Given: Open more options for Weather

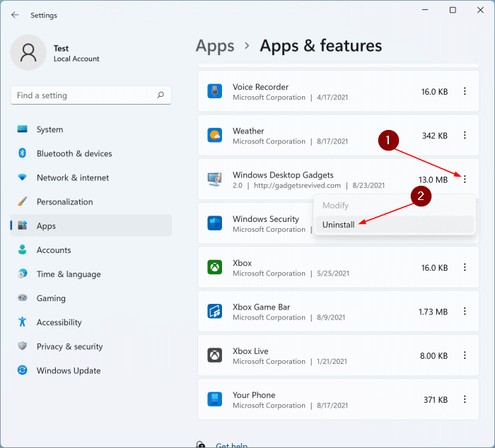Looking at the screenshot, I should click(x=465, y=136).
